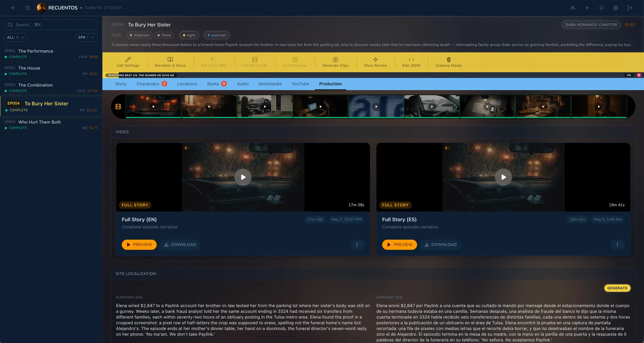Click the night tag chip
This screenshot has height=343, width=644.
[189, 35]
